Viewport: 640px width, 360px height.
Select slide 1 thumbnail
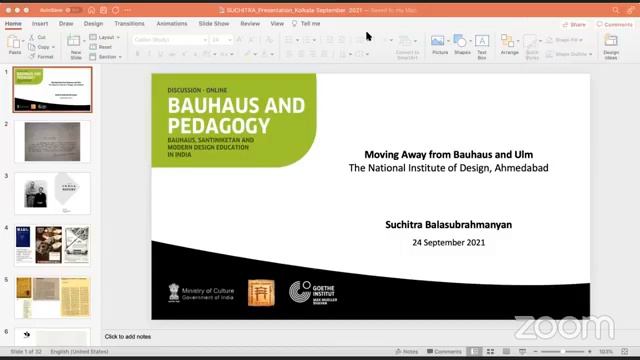coord(52,90)
